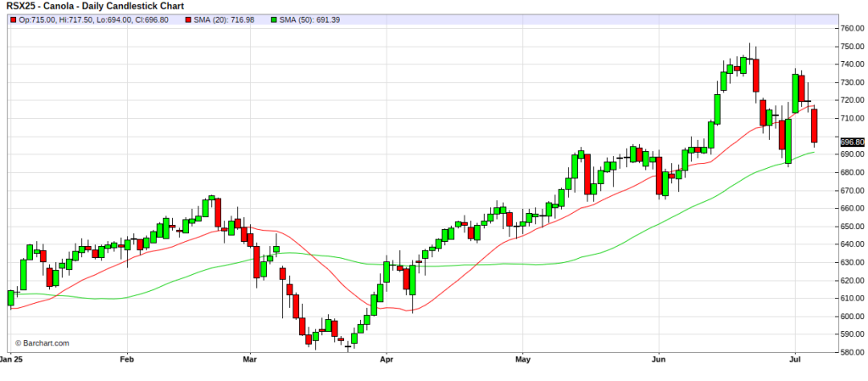Viewport: 868px width, 381px height.
Task: Click the Apr label on time axis
Action: click(x=386, y=360)
